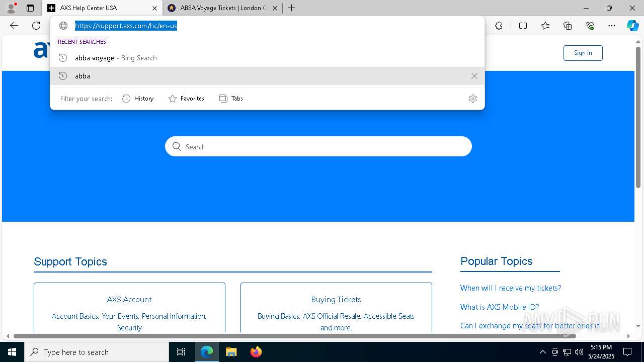
Task: Open the Split screen icon
Action: pos(523,26)
